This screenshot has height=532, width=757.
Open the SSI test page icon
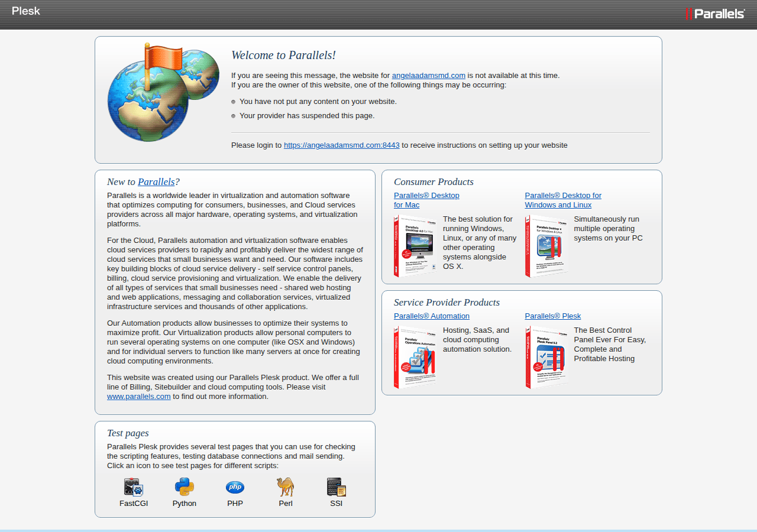point(336,486)
